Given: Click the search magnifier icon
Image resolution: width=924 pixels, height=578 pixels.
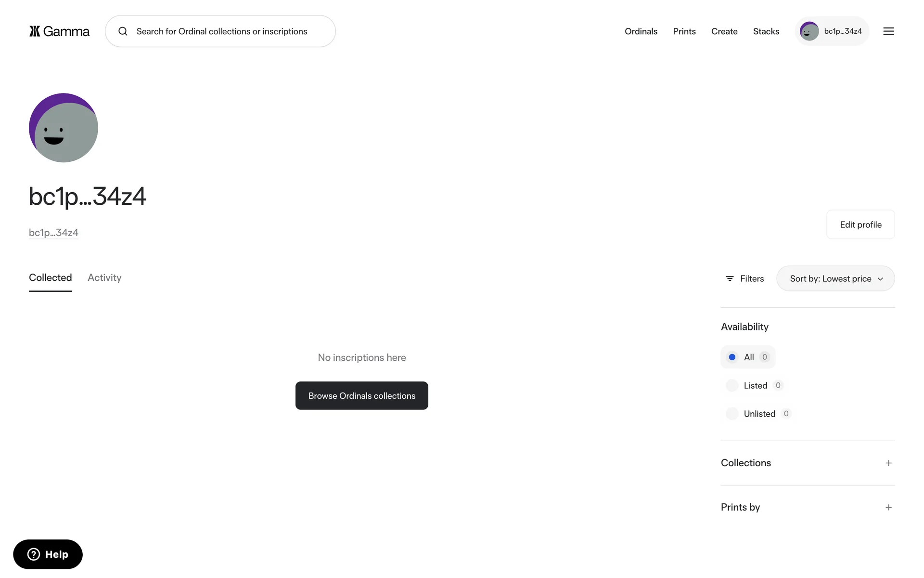Looking at the screenshot, I should click(123, 31).
